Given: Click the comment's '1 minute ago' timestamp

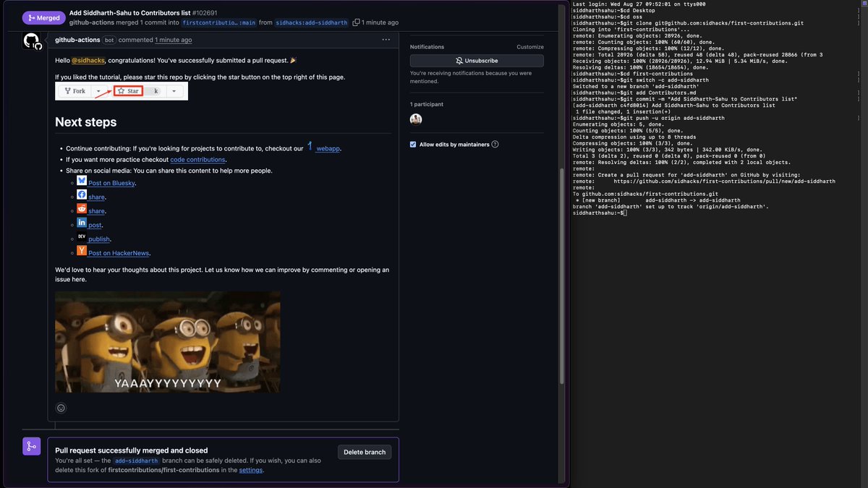Looking at the screenshot, I should [174, 40].
